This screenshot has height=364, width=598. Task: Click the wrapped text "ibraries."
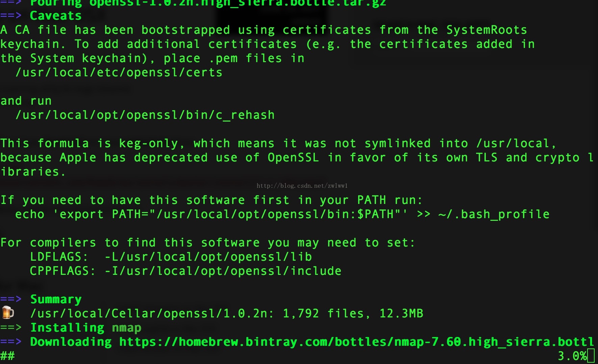pyautogui.click(x=33, y=172)
